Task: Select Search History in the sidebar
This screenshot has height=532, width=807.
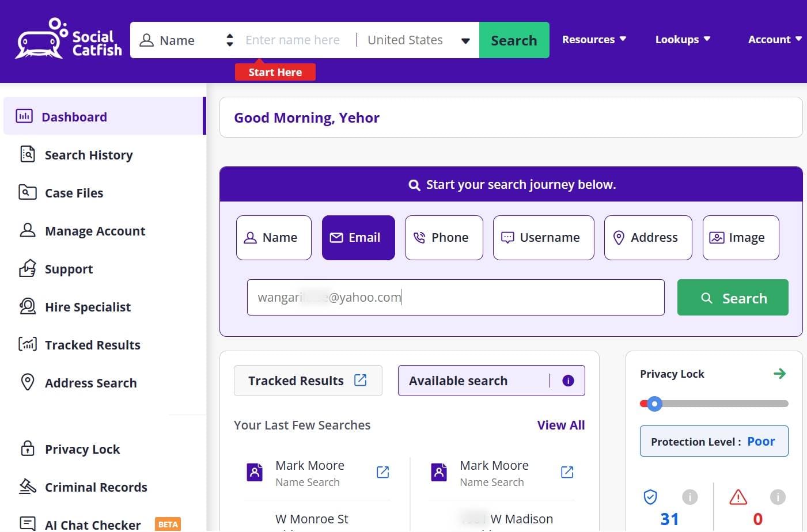Action: [89, 155]
